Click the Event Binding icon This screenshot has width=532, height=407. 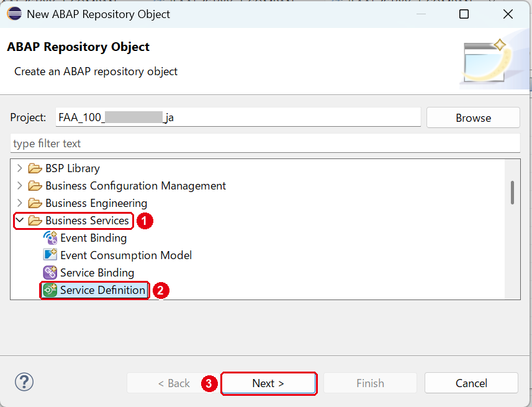[x=50, y=238]
